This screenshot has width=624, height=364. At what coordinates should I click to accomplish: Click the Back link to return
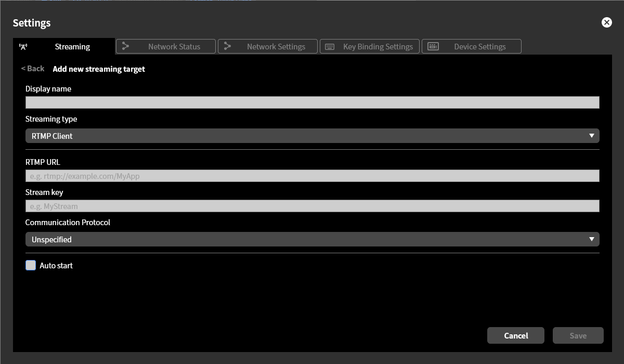[x=32, y=68]
